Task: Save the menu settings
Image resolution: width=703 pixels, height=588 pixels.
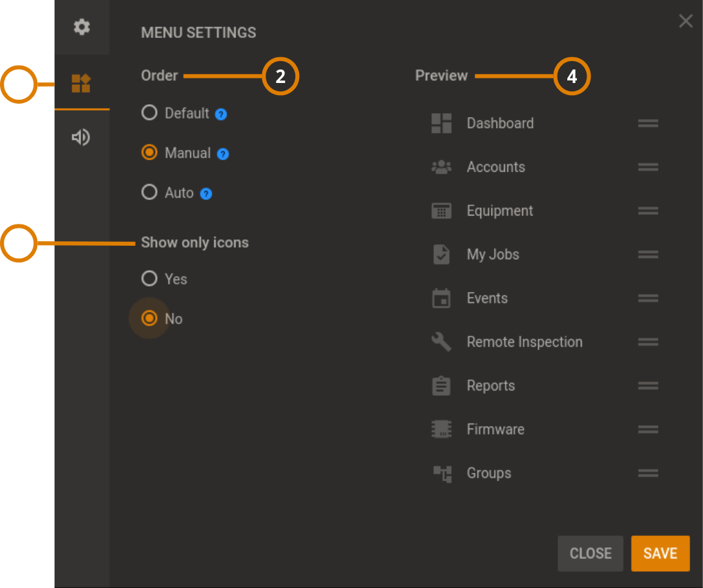Action: (660, 553)
